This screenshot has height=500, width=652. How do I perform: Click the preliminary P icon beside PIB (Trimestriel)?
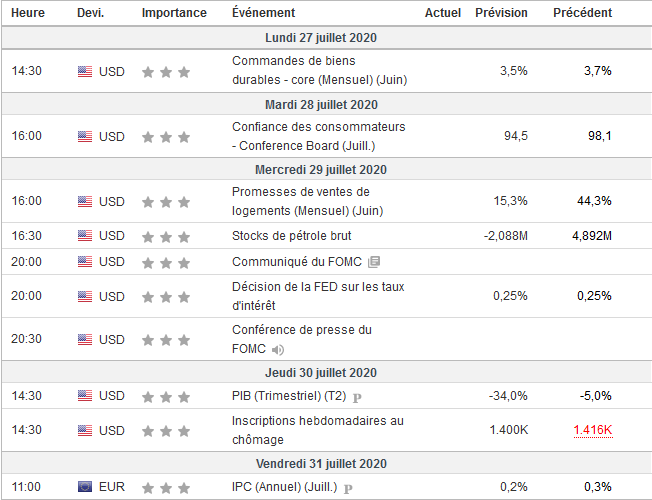(x=356, y=397)
